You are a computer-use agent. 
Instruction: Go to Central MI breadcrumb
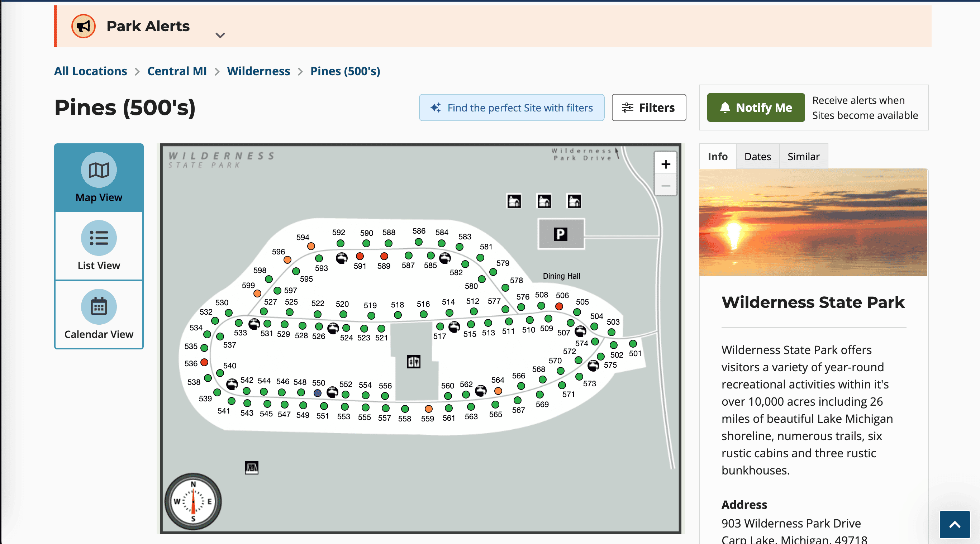tap(177, 71)
